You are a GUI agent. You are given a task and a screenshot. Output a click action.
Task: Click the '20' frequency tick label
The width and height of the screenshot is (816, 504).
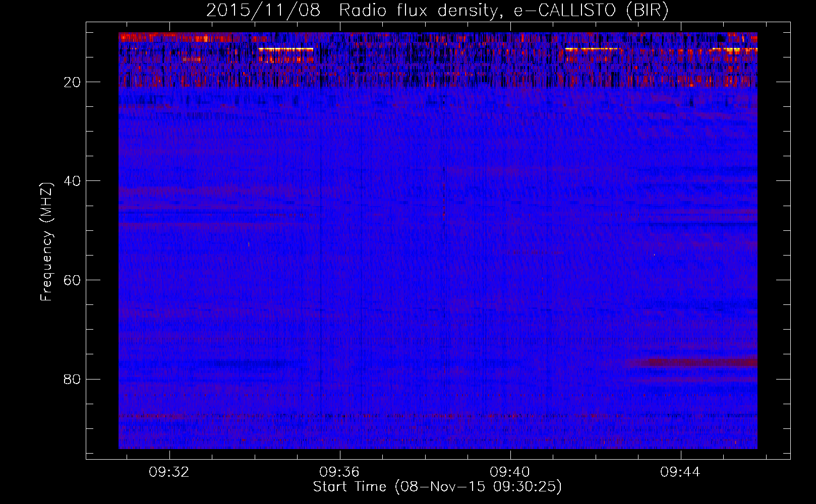(x=73, y=82)
